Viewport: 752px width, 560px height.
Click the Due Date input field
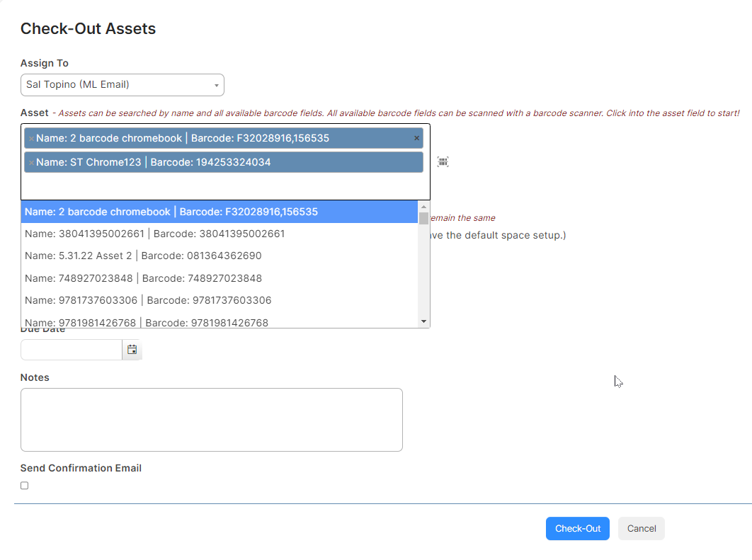[x=71, y=349]
